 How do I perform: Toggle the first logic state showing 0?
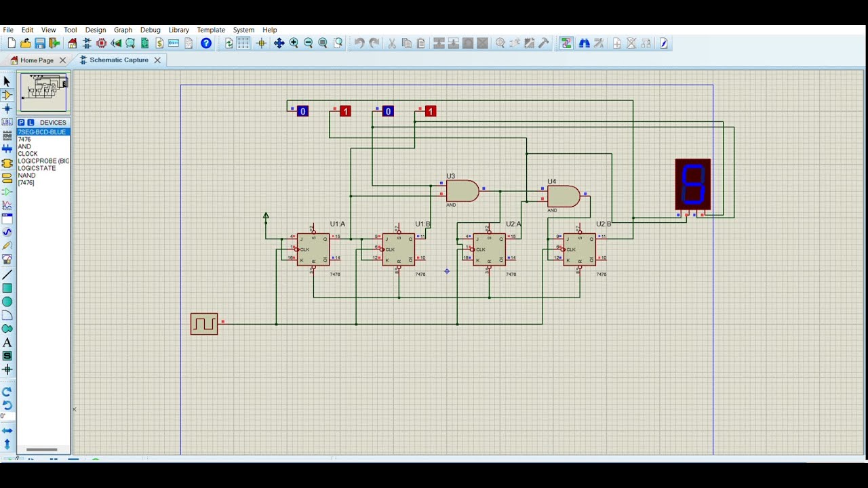(x=302, y=111)
